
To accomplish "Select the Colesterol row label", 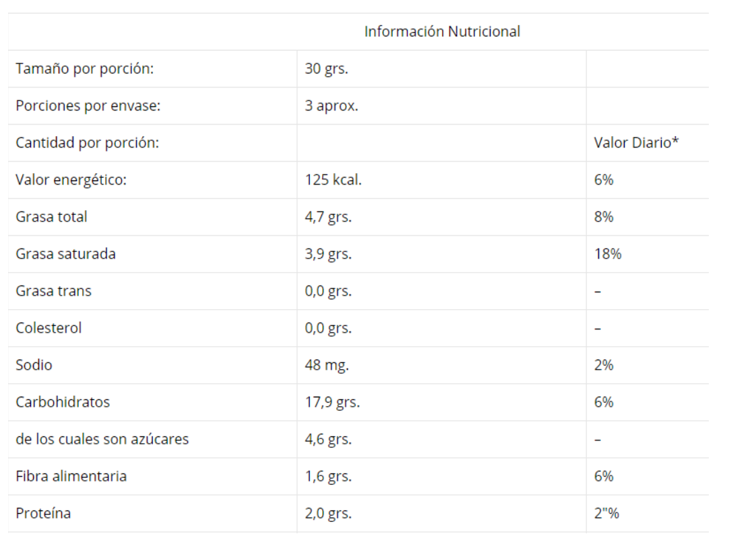I will 49,328.
